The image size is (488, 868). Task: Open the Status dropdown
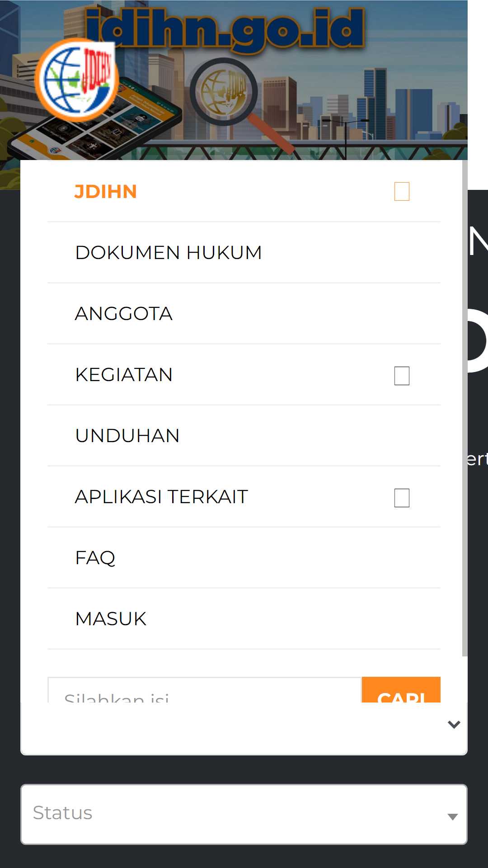[x=244, y=814]
